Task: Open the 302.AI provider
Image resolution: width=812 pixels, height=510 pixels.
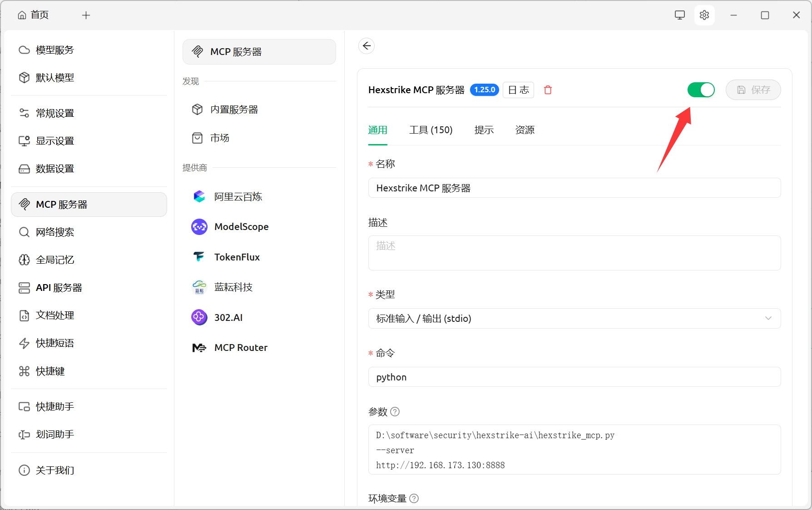Action: tap(228, 318)
